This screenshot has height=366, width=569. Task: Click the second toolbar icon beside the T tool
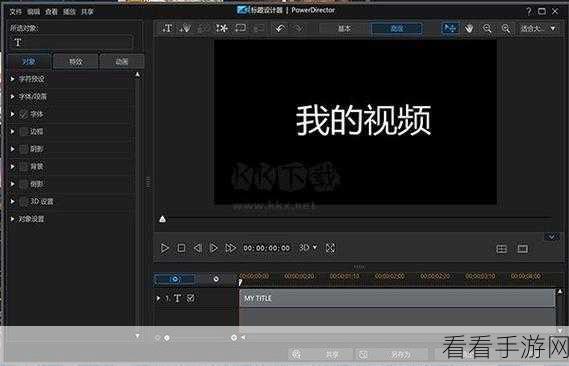(185, 28)
